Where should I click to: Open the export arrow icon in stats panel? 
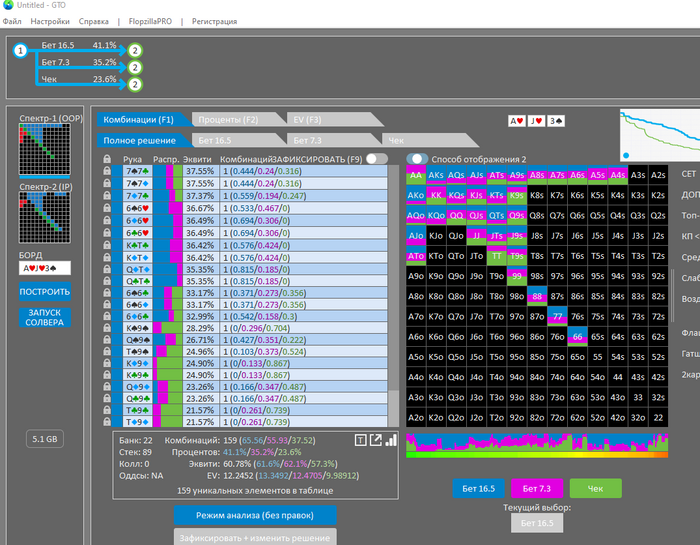[x=376, y=439]
